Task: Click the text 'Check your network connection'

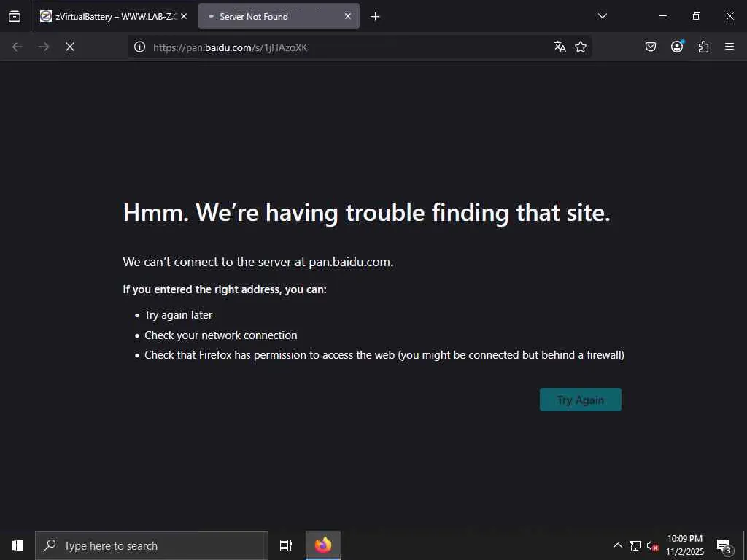Action: pos(220,335)
